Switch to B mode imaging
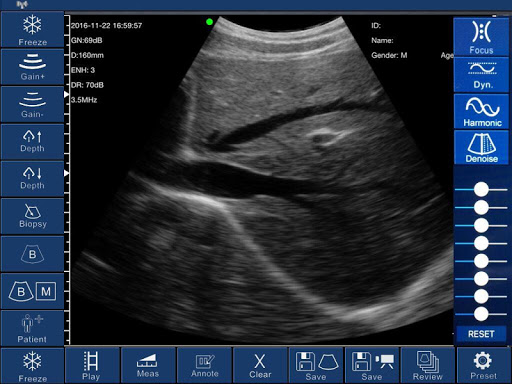Viewport: 512px width, 384px height. 32,254
